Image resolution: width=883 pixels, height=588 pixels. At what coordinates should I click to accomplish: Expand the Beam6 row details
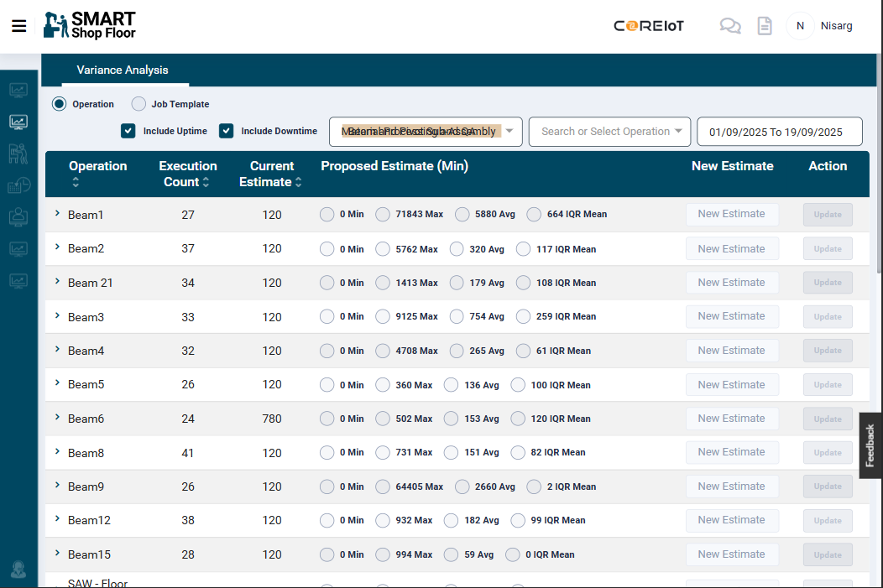click(x=57, y=418)
